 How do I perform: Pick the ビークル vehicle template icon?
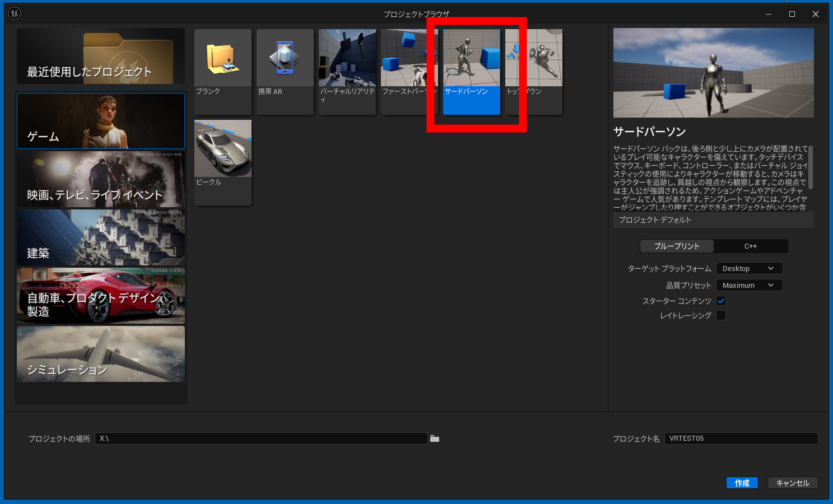coord(223,150)
